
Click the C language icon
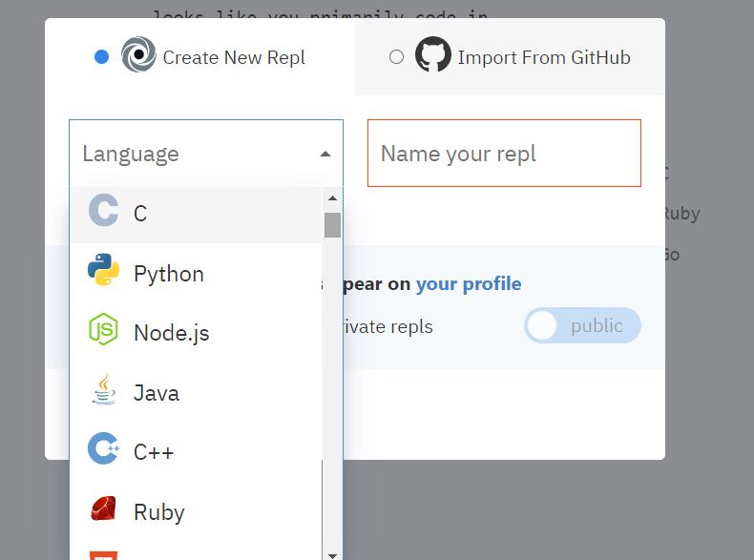tap(103, 210)
